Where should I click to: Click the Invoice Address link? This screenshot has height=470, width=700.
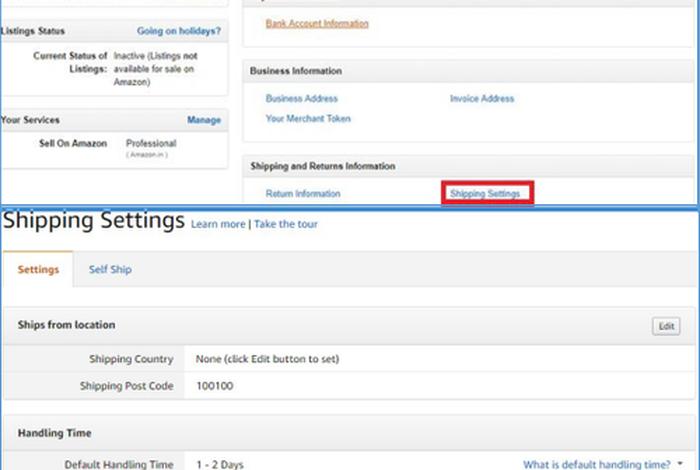[x=482, y=99]
